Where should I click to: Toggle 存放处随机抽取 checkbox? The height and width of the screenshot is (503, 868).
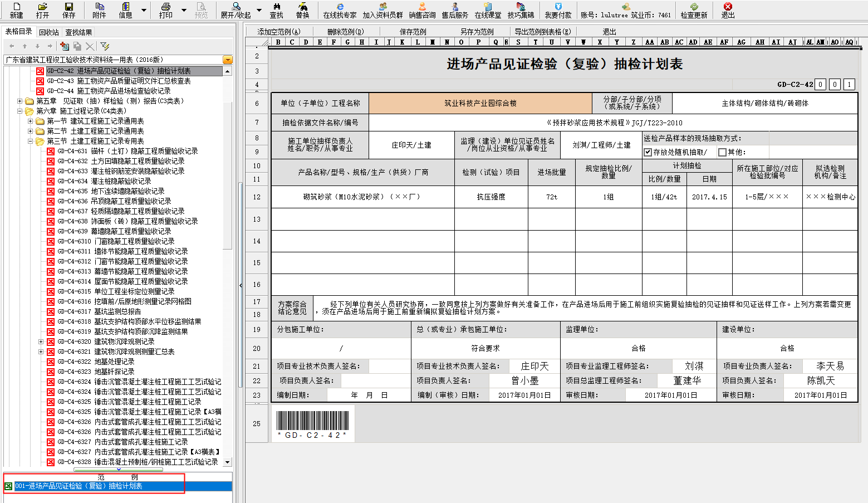click(648, 152)
